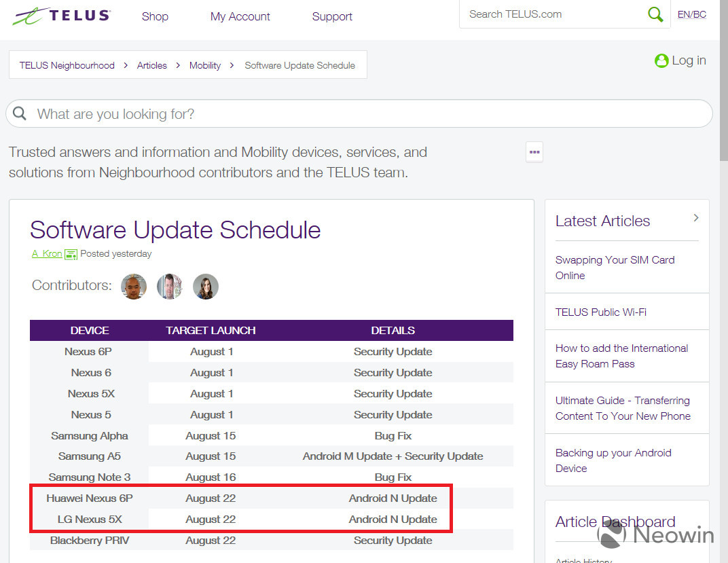Viewport: 728px width, 563px height.
Task: Open author profile A_Kron
Action: click(47, 253)
